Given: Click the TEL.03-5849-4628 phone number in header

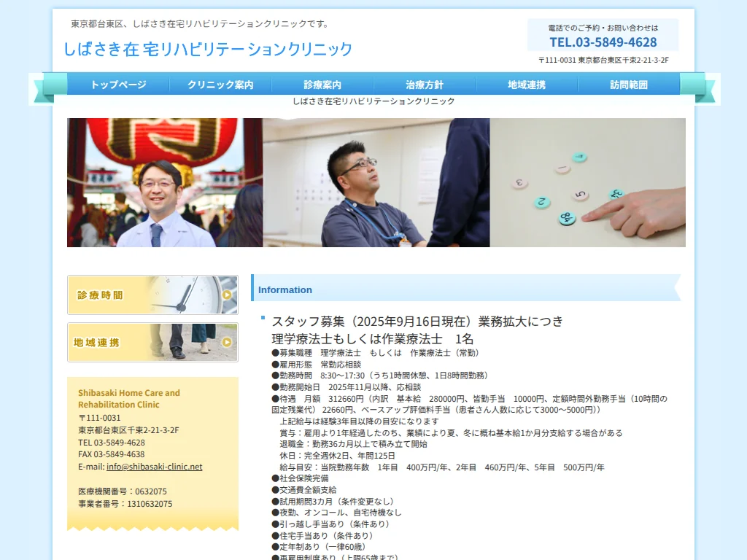Looking at the screenshot, I should 603,42.
